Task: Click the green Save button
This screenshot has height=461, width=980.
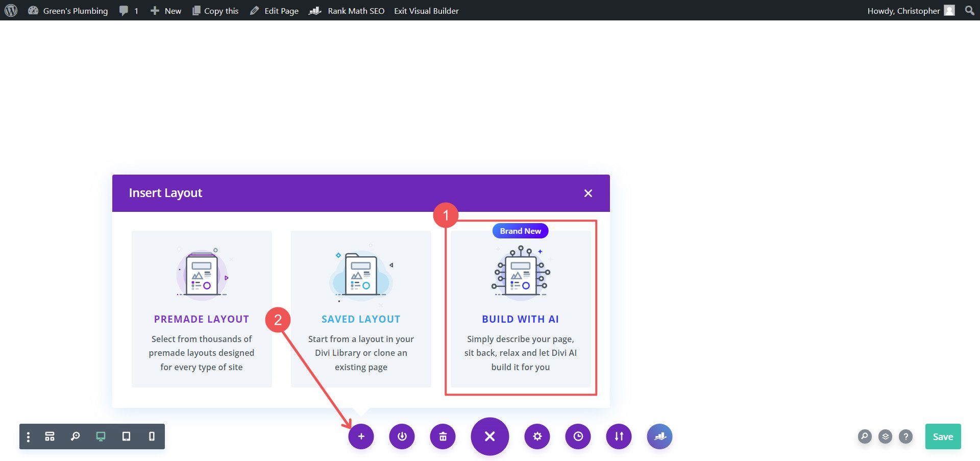Action: click(943, 436)
